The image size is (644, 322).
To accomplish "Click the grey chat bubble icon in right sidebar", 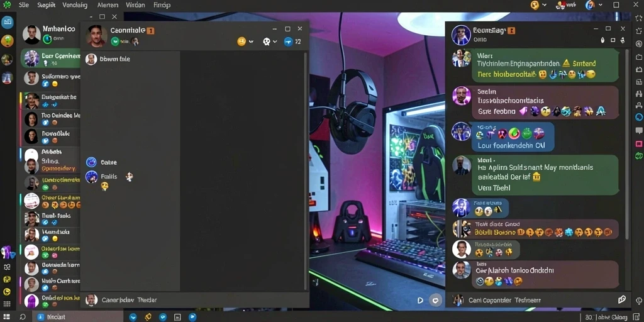I will click(639, 131).
